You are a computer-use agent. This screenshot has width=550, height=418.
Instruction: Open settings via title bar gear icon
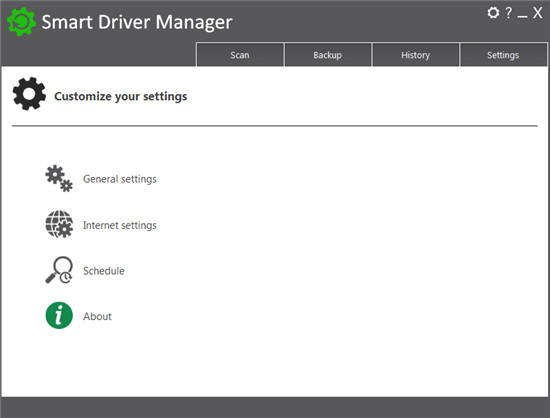point(493,13)
